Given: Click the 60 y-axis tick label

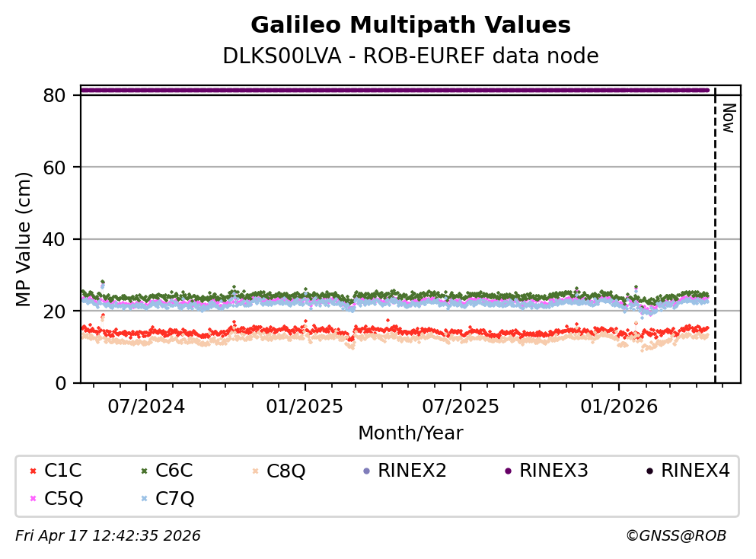Looking at the screenshot, I should pyautogui.click(x=60, y=168).
